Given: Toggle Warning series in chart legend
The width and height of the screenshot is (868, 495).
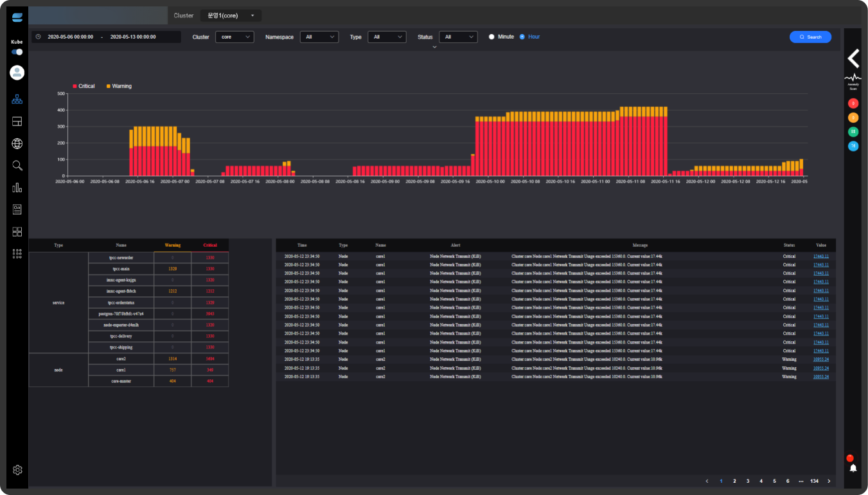Looking at the screenshot, I should [119, 86].
